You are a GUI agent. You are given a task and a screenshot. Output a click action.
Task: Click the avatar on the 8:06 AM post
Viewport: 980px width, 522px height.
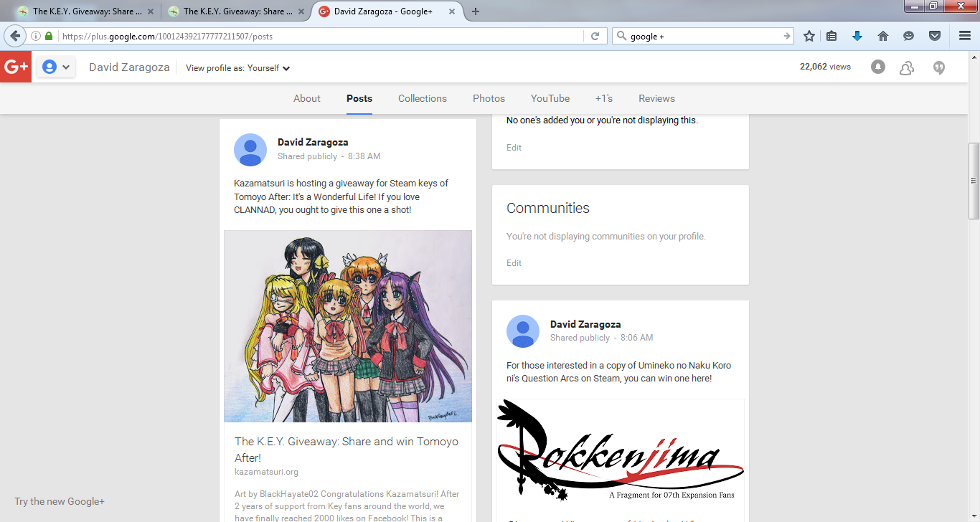(523, 331)
